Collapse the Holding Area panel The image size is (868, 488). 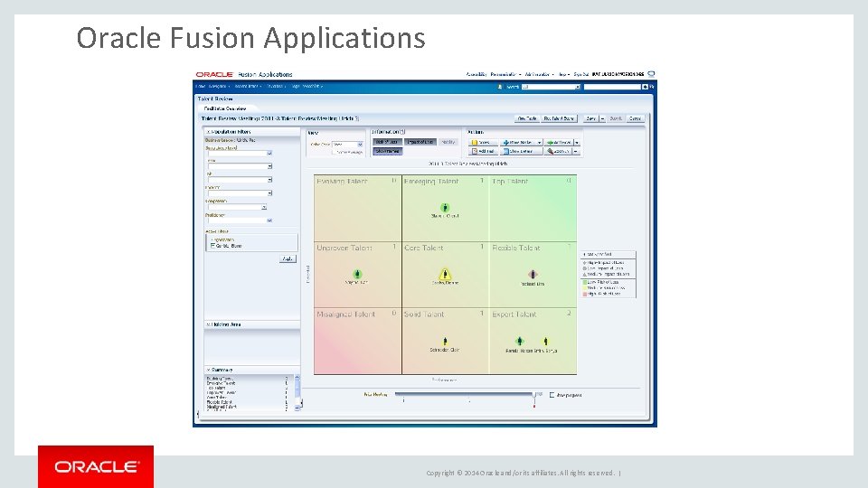point(208,324)
